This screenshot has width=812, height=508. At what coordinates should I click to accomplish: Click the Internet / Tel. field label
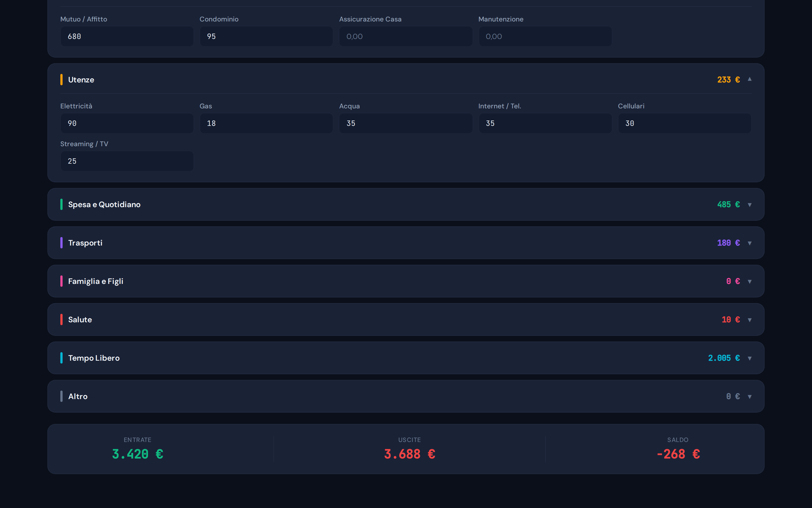click(x=500, y=106)
